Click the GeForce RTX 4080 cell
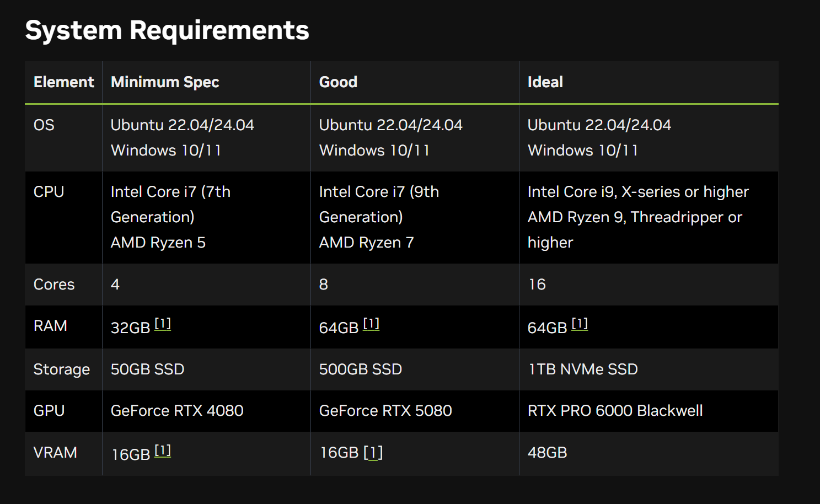This screenshot has height=504, width=820. pos(177,411)
